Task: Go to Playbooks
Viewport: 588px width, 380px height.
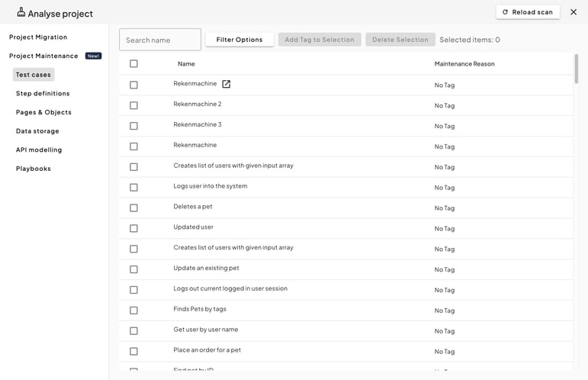Action: point(34,169)
